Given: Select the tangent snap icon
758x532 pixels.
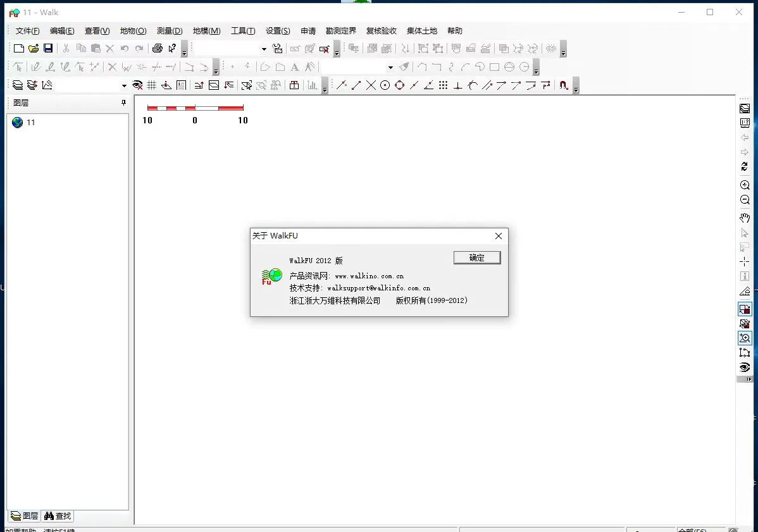Looking at the screenshot, I should 473,85.
